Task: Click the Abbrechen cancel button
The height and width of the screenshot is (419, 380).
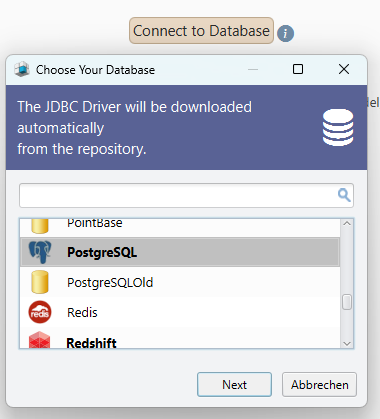Action: [x=319, y=385]
